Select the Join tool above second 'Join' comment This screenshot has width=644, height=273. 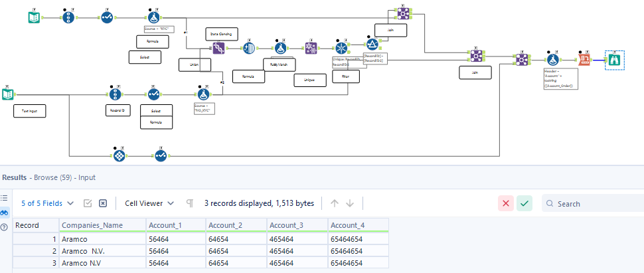[x=475, y=56]
